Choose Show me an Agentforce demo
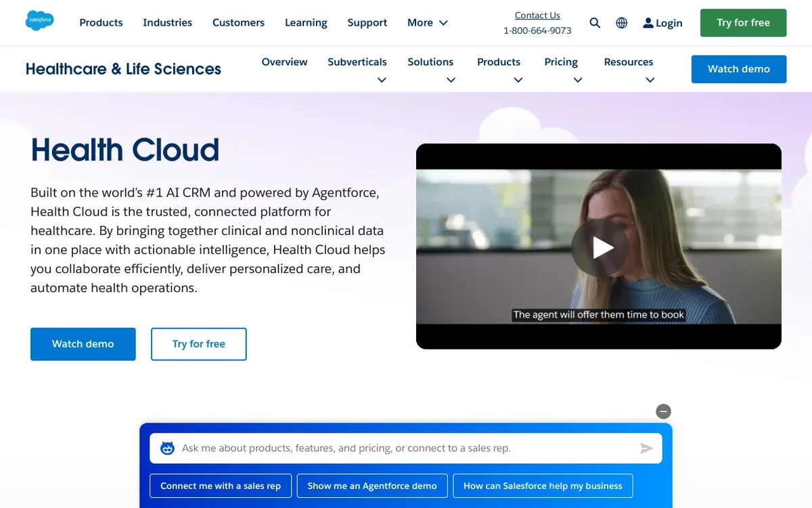812x508 pixels. point(372,486)
